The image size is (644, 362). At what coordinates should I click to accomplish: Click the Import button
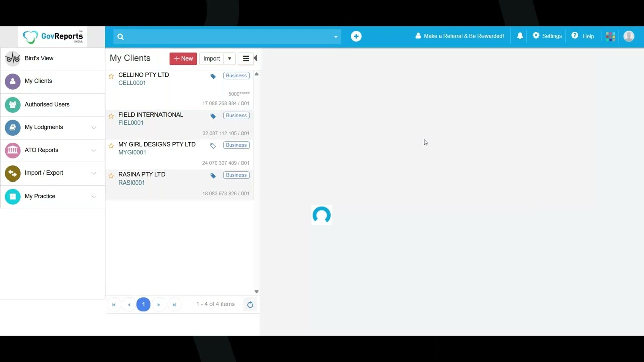(211, 59)
